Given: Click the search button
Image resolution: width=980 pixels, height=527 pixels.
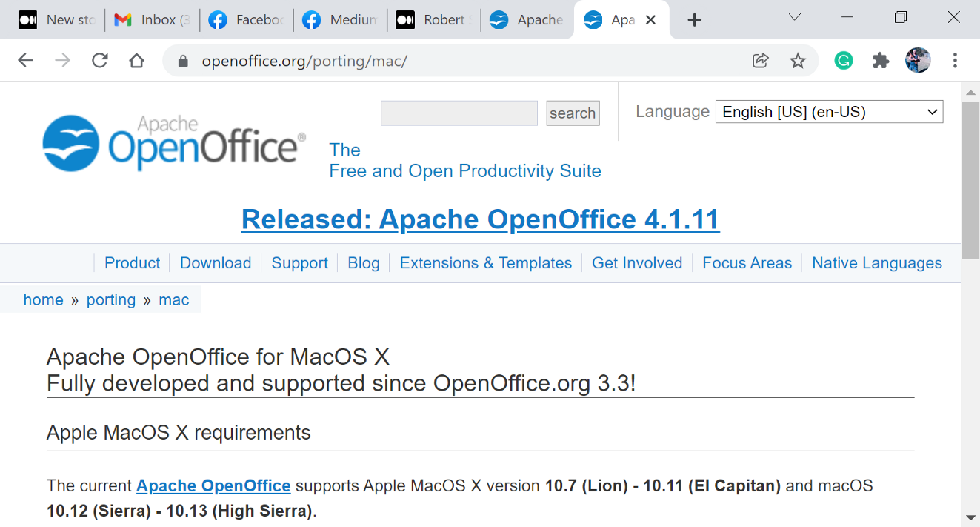Looking at the screenshot, I should pyautogui.click(x=573, y=113).
